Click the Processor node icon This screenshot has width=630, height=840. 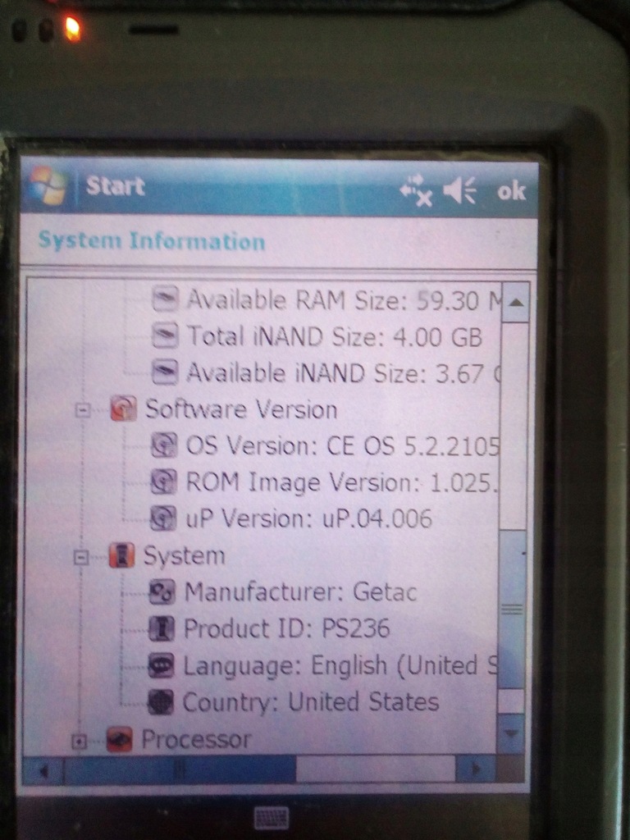pyautogui.click(x=120, y=740)
